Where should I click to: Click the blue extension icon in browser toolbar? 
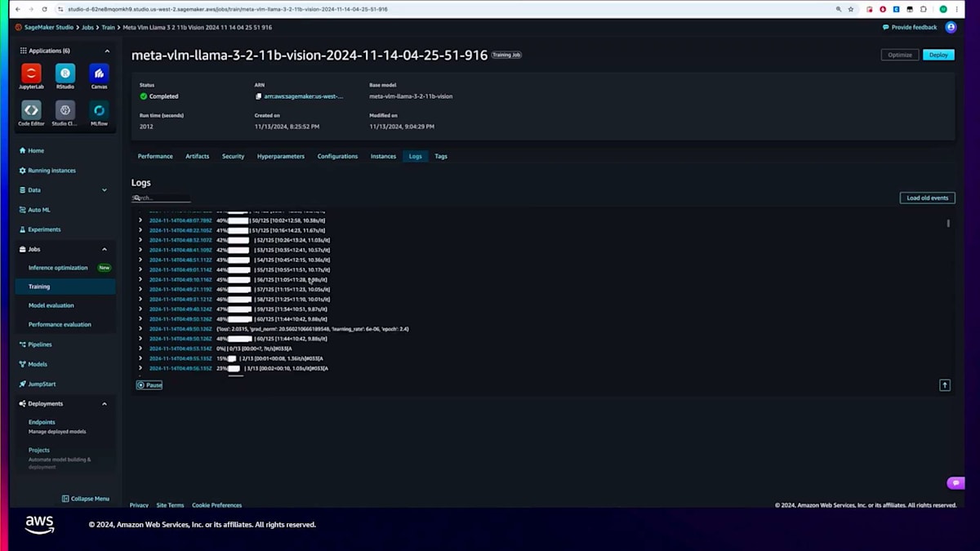[x=896, y=9]
